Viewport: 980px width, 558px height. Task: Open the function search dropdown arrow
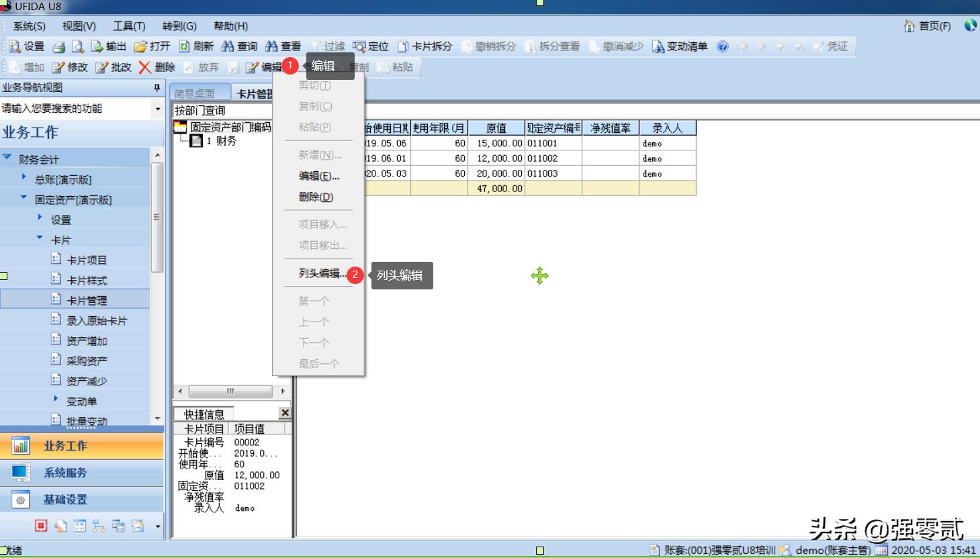157,107
